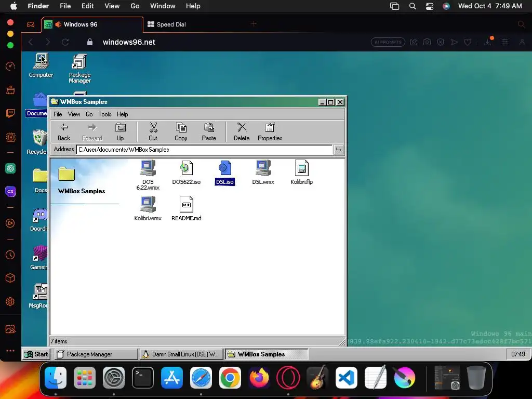Select the DOS622.iso disc image
This screenshot has height=399, width=532.
(187, 172)
